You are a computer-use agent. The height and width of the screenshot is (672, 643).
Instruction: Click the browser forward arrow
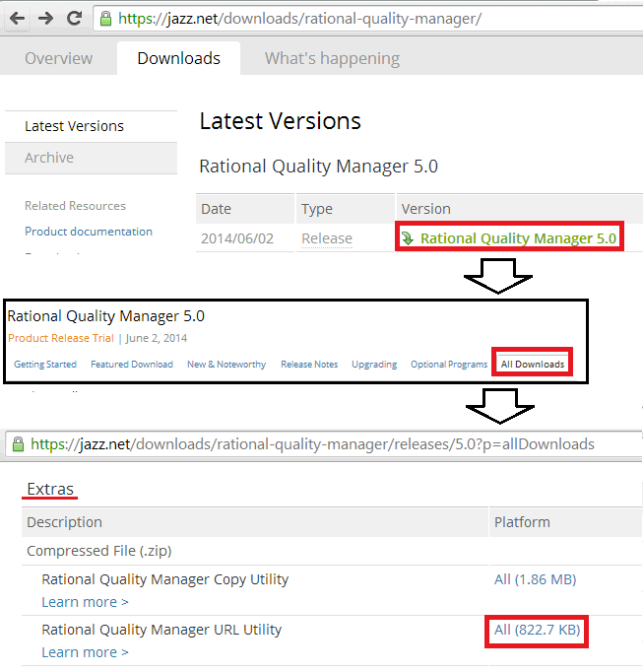click(45, 19)
